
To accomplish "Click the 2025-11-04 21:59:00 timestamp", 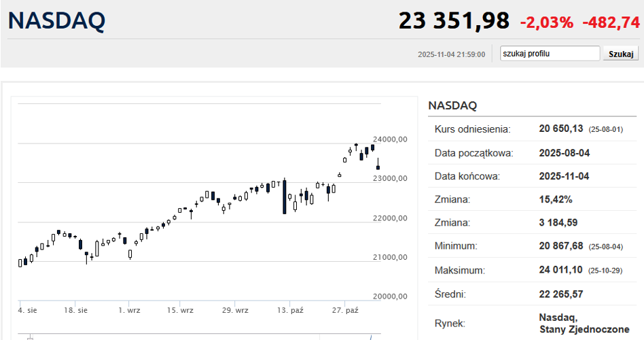I will (451, 54).
